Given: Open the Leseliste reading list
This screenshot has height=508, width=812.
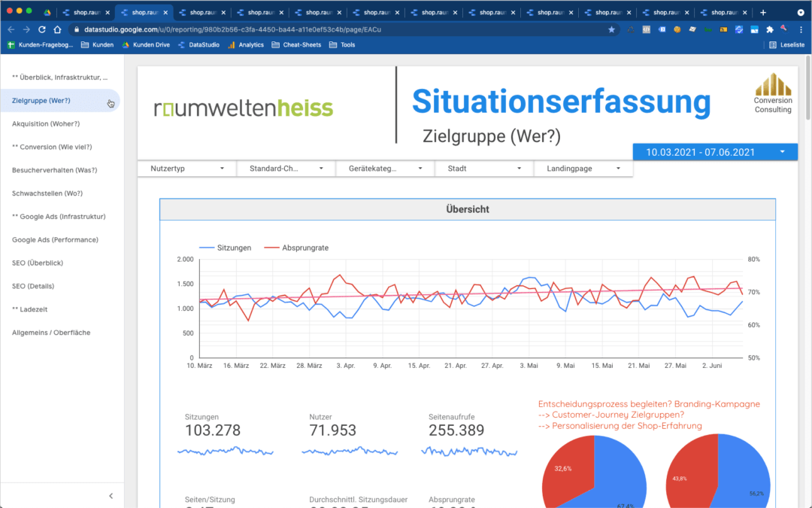Looking at the screenshot, I should tap(786, 45).
